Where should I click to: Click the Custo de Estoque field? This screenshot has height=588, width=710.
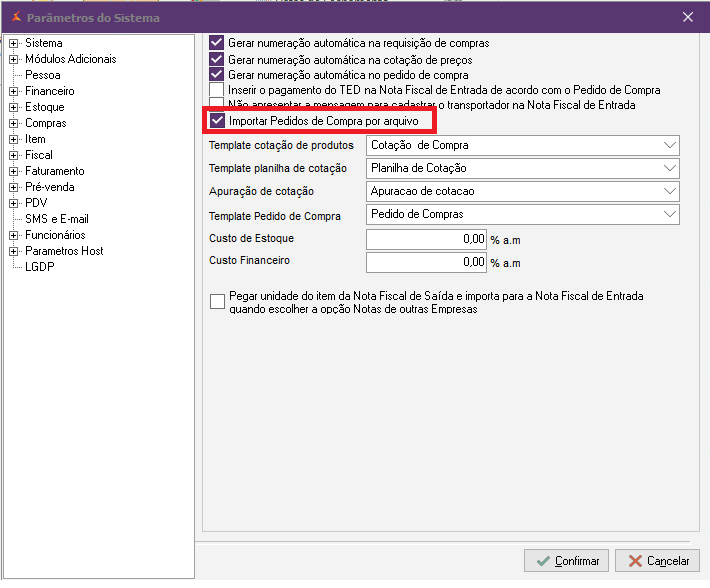426,239
